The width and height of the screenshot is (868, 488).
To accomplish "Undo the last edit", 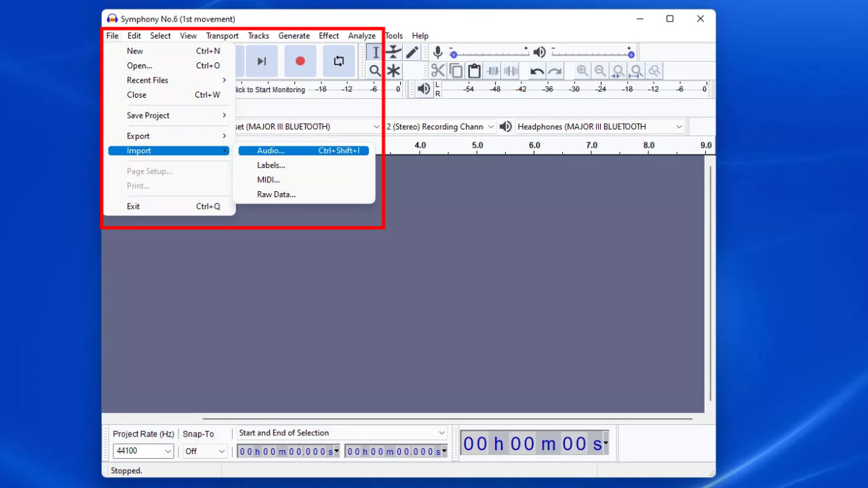I will click(536, 70).
